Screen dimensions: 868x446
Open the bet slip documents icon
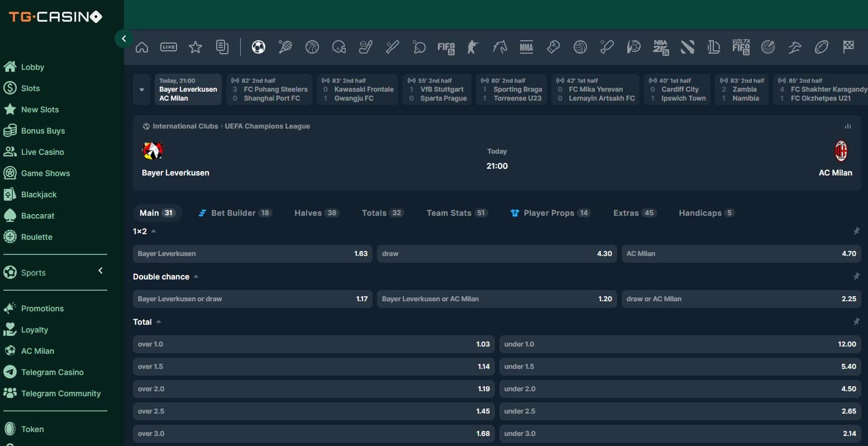(222, 48)
